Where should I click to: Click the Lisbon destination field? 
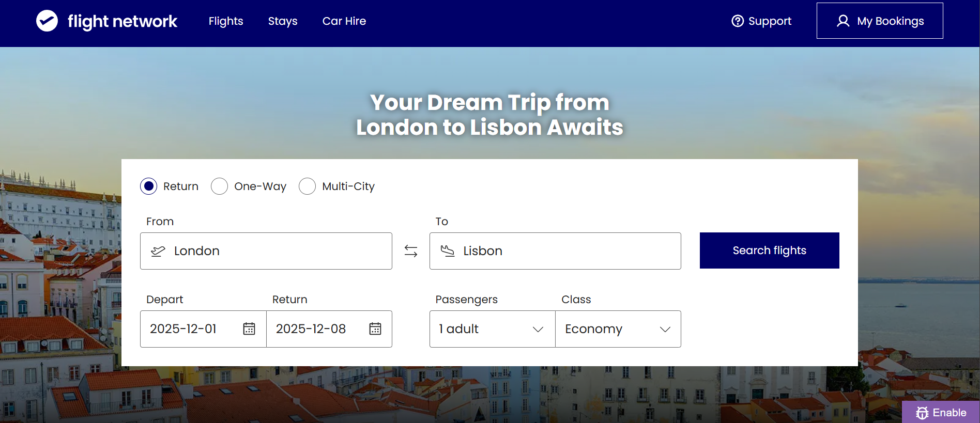[x=555, y=251]
